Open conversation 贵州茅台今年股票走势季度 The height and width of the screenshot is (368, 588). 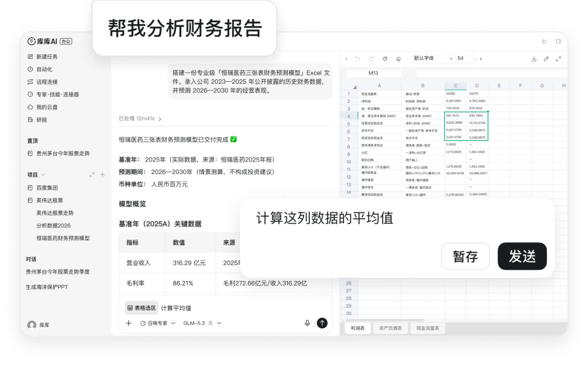coord(58,272)
